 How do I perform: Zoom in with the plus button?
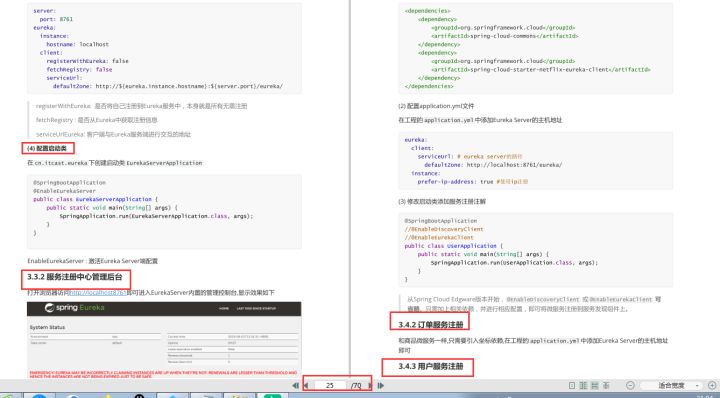[712, 386]
